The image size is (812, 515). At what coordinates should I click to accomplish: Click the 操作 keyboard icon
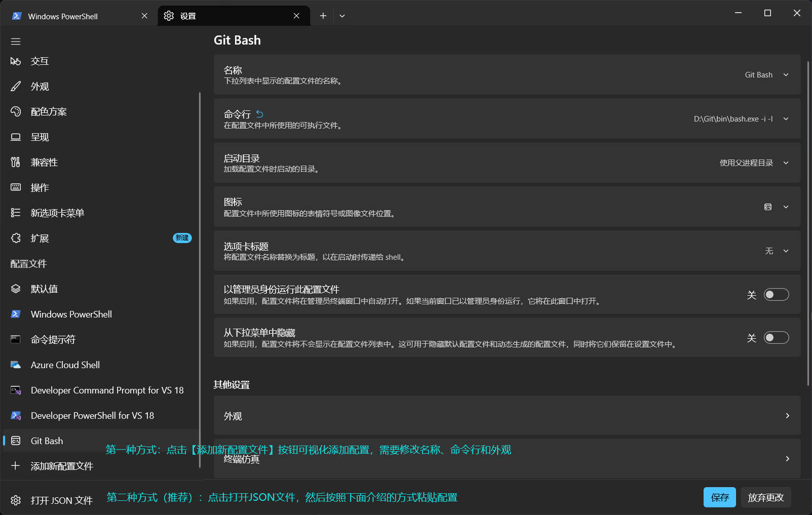pyautogui.click(x=16, y=188)
